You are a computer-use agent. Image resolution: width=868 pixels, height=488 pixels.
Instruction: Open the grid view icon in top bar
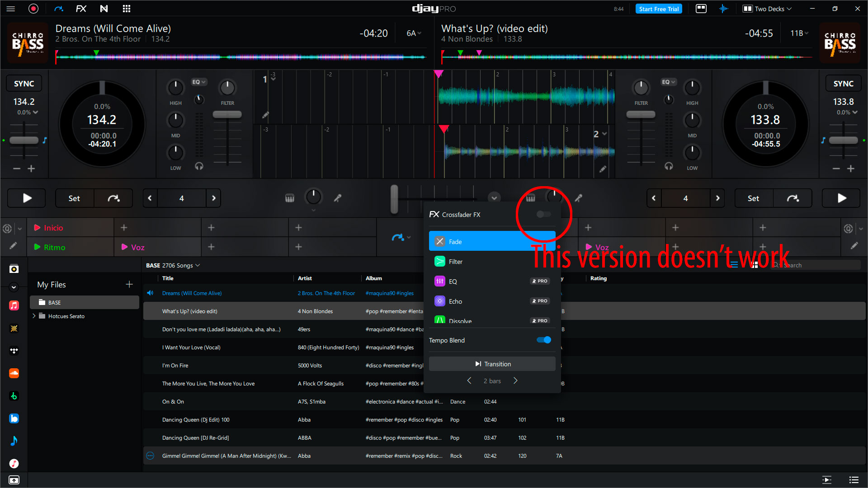click(127, 9)
